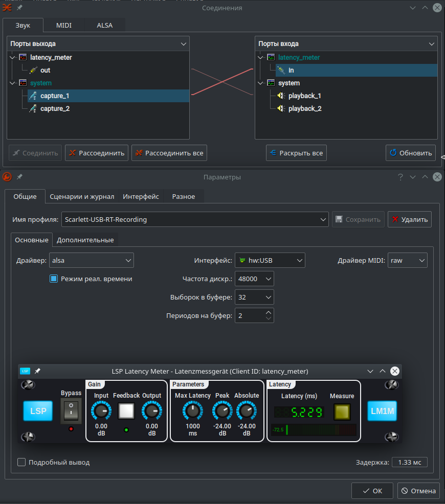Click the sound card icon in the Interface field
Viewport: 445px width, 504px height.
(243, 260)
